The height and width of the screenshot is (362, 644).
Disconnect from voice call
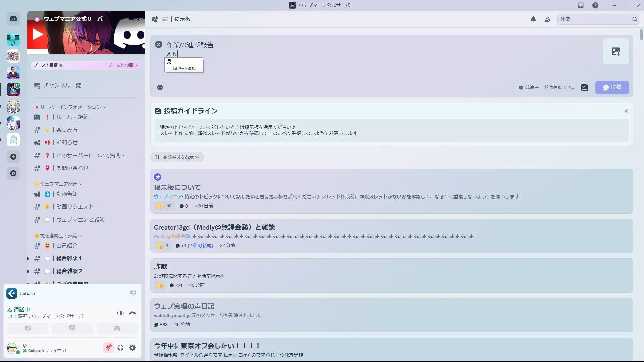pyautogui.click(x=132, y=313)
